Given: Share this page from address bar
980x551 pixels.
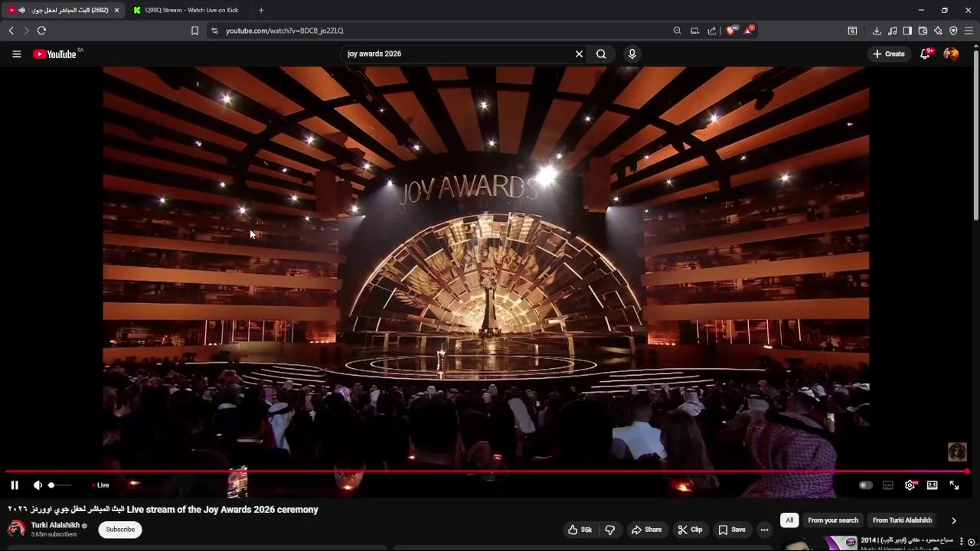Looking at the screenshot, I should (x=712, y=31).
